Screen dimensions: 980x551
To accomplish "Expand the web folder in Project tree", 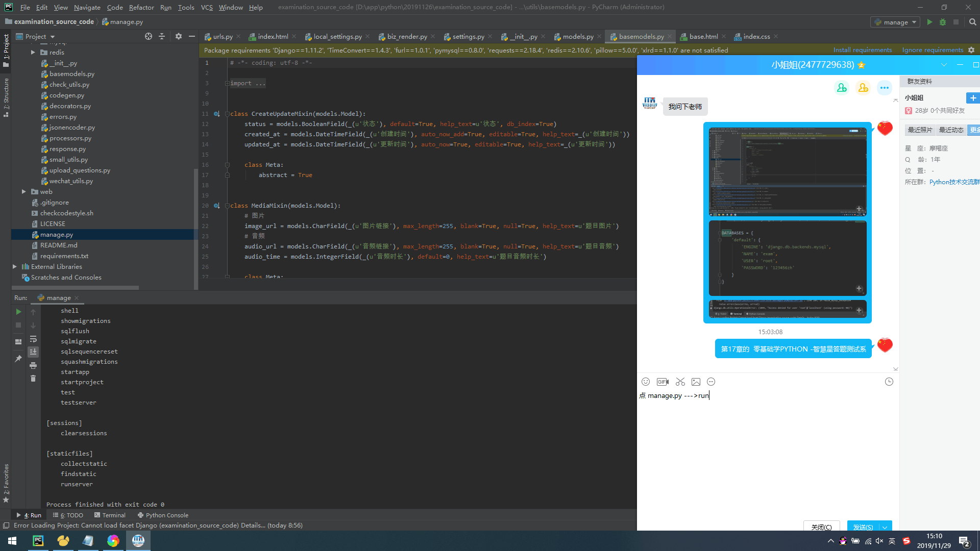I will pyautogui.click(x=23, y=192).
